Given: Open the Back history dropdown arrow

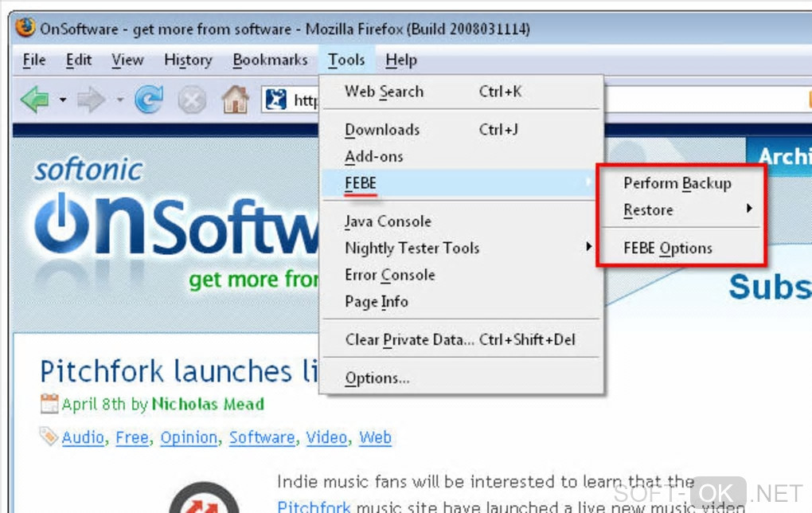Looking at the screenshot, I should click(63, 100).
